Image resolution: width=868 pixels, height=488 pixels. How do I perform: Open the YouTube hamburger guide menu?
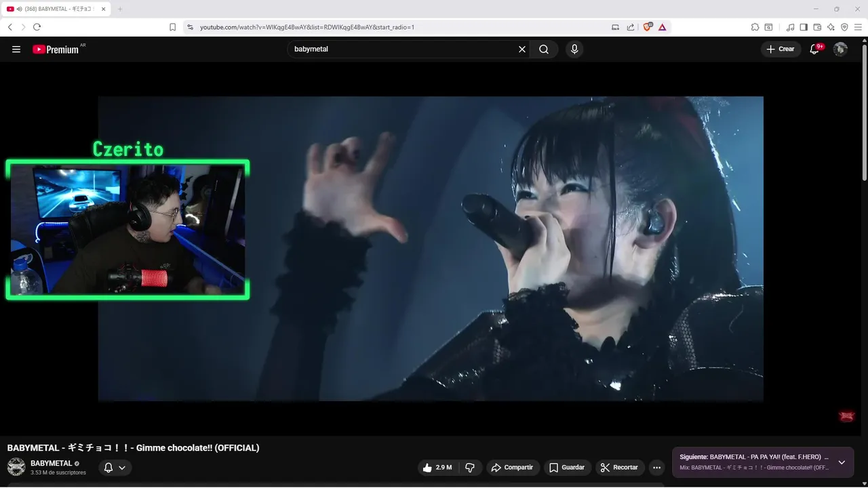(x=16, y=49)
